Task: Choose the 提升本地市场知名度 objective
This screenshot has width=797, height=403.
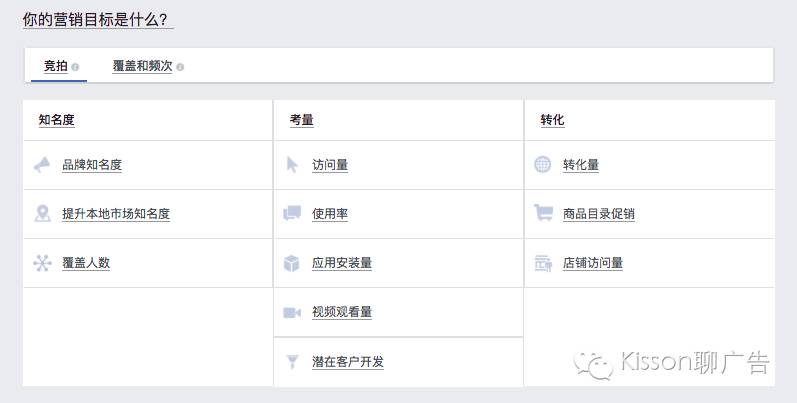Action: 148,214
